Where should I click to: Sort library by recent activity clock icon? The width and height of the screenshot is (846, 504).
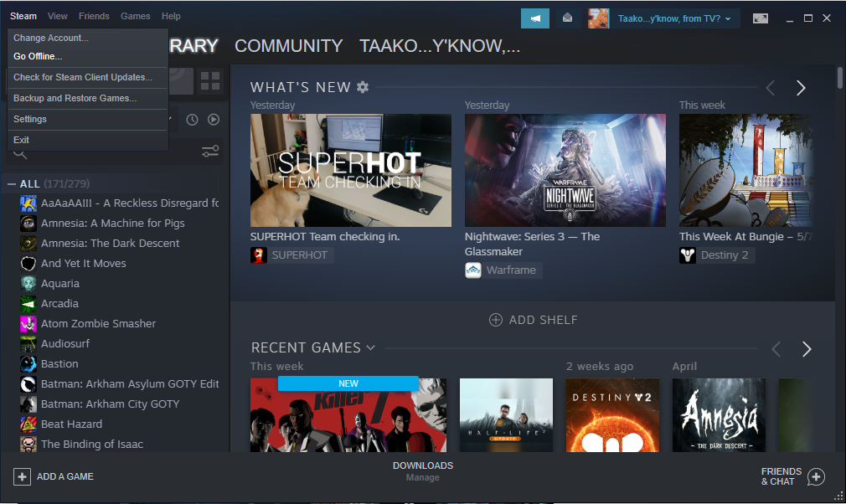(192, 120)
